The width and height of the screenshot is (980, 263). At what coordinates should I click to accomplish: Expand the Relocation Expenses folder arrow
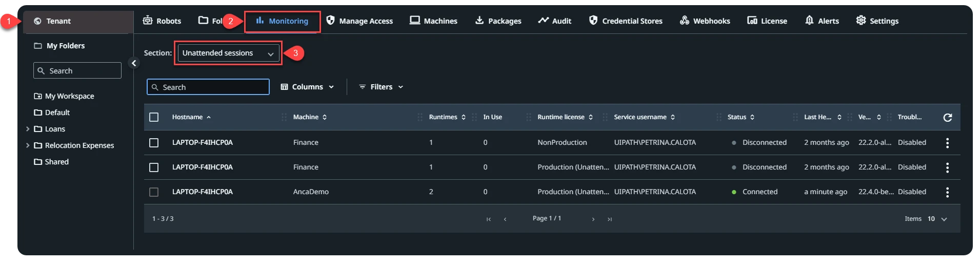(28, 145)
